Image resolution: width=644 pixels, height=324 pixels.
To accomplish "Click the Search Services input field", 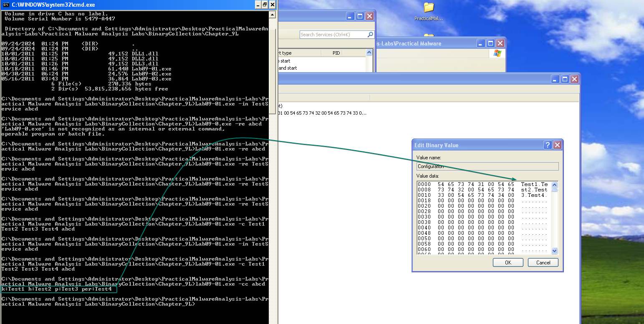I will [x=333, y=35].
